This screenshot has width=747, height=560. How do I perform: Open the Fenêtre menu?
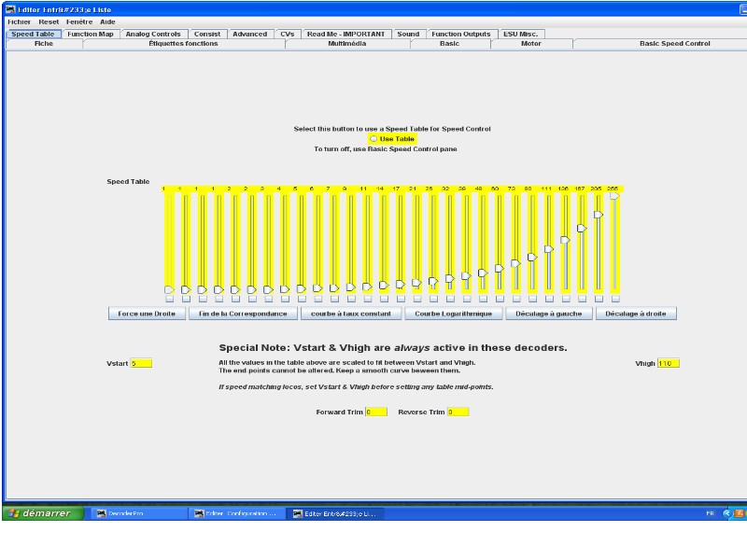pyautogui.click(x=79, y=21)
